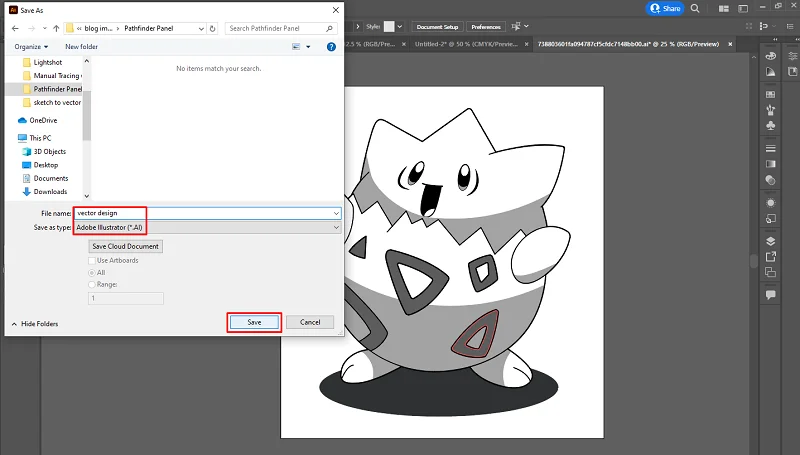Image resolution: width=800 pixels, height=455 pixels.
Task: Open the Layers panel icon
Action: tap(770, 241)
